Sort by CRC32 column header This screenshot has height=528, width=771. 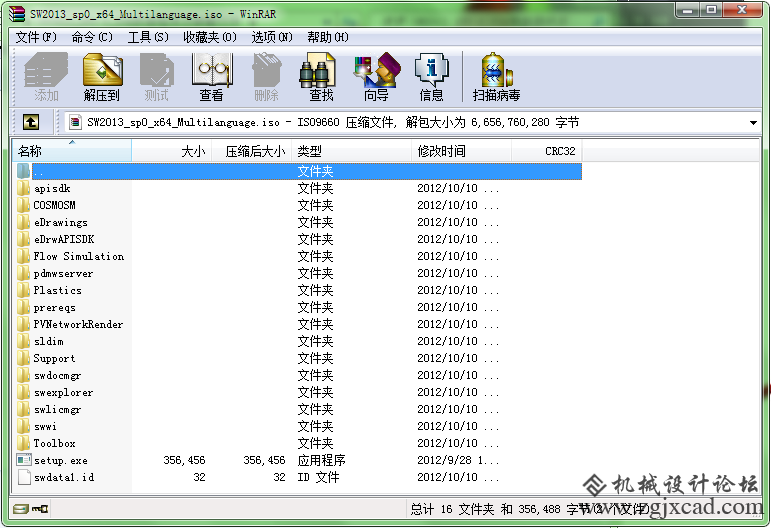[x=547, y=151]
